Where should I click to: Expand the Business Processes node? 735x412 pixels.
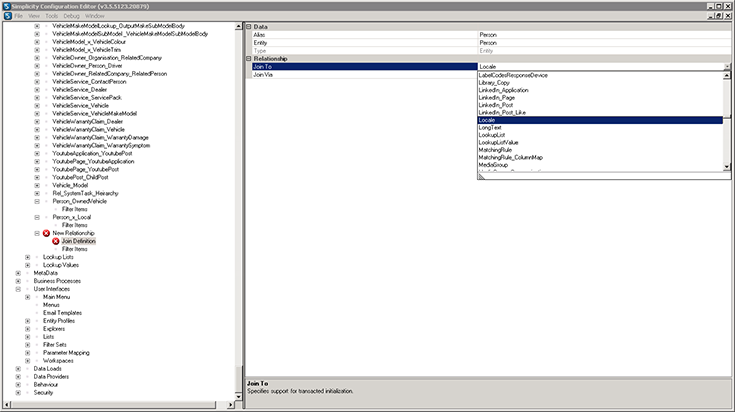point(19,281)
